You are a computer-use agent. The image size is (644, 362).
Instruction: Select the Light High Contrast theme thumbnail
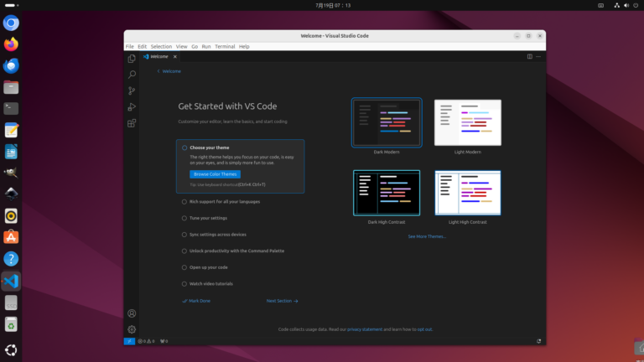(468, 193)
